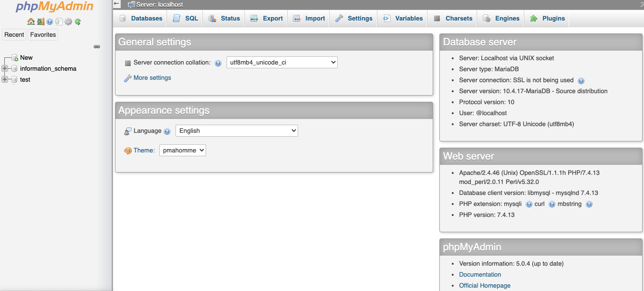Open the Official Homepage link
Image resolution: width=644 pixels, height=291 pixels.
485,285
